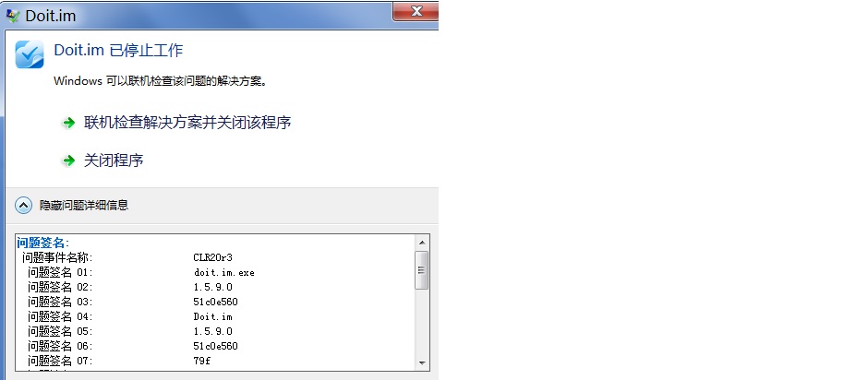Close the Doit.im error dialog
Screen dimensions: 868x380
[x=416, y=11]
